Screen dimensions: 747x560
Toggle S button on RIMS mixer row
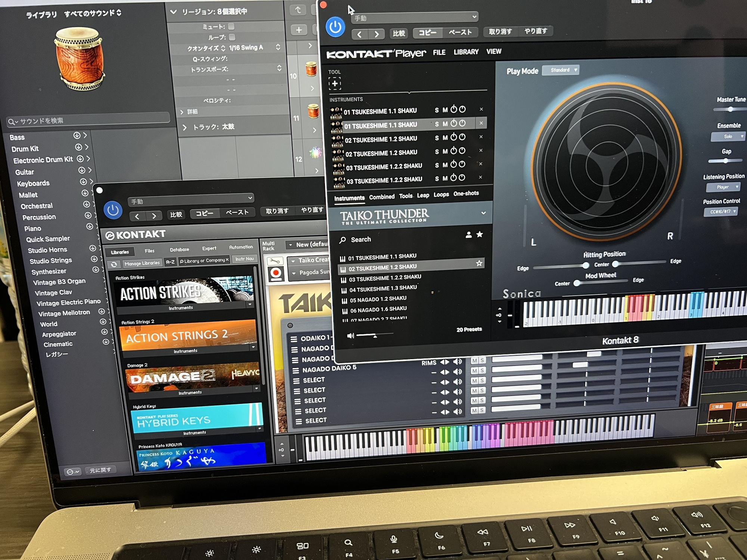[x=482, y=360]
